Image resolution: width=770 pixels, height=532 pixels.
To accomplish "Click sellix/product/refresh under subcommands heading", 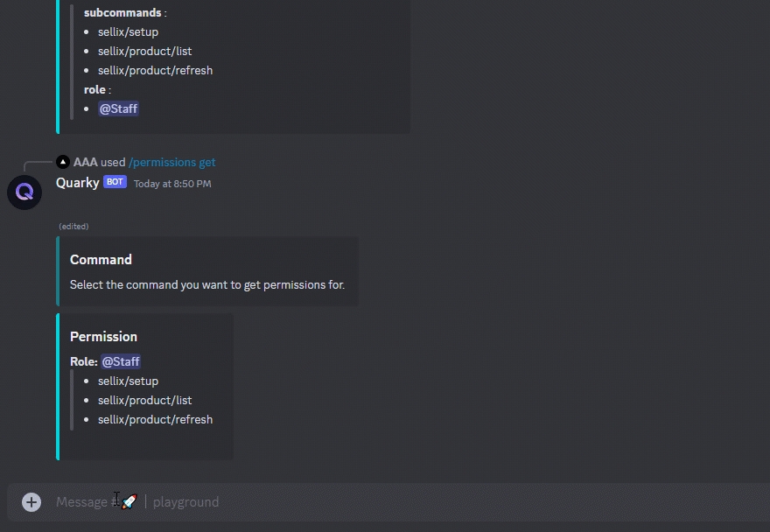I will (x=155, y=70).
